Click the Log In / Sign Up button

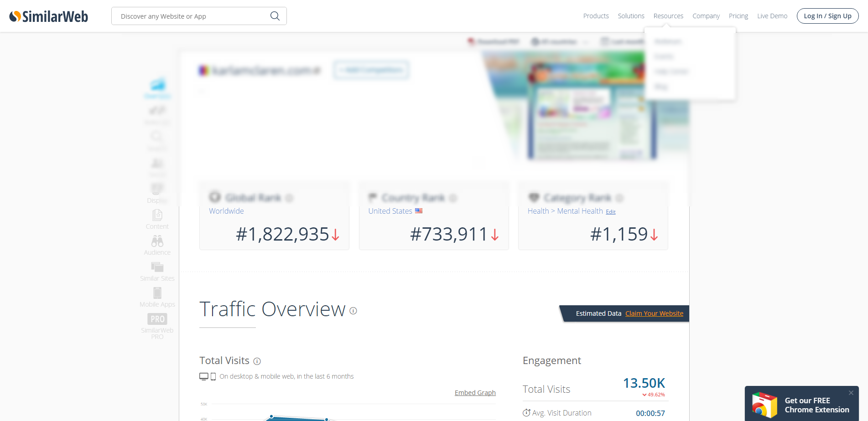(x=827, y=16)
